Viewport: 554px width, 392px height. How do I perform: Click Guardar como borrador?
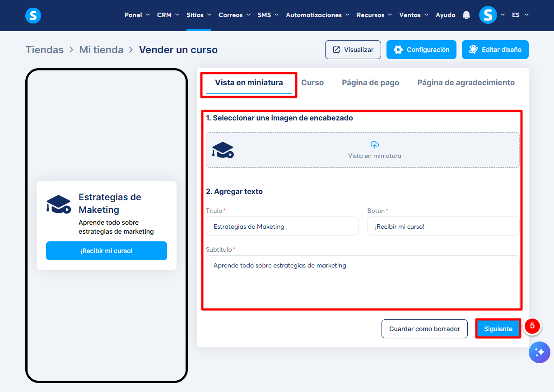tap(425, 329)
